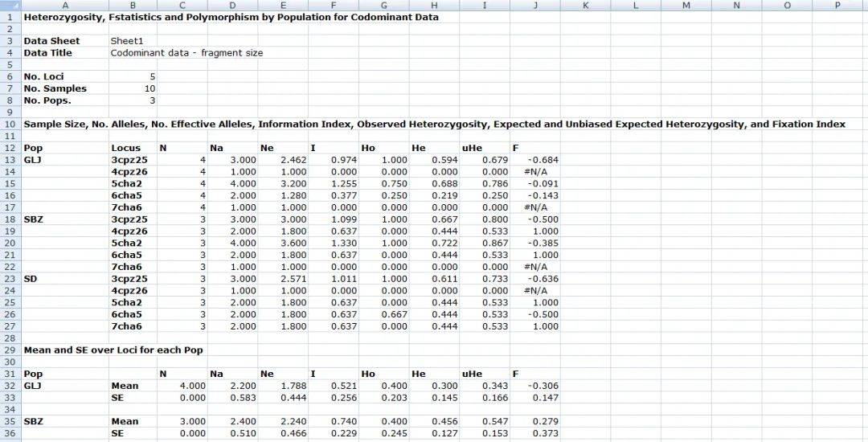Select column header J

[x=534, y=6]
